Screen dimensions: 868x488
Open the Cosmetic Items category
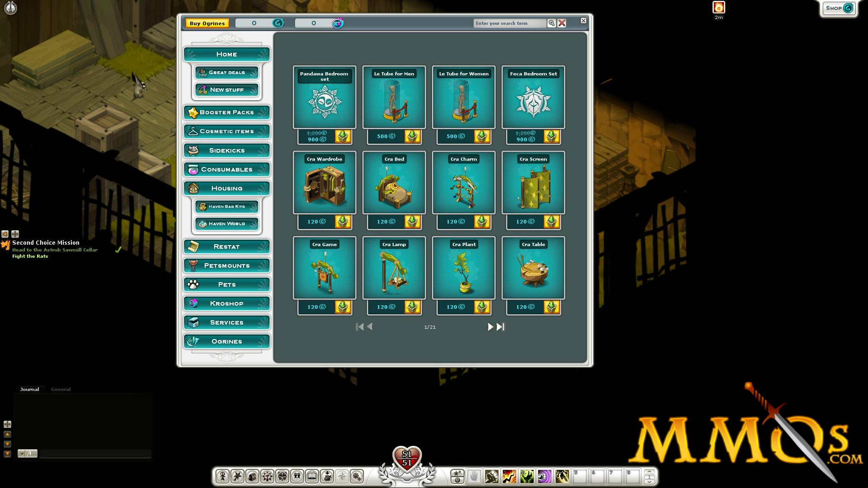coord(227,131)
